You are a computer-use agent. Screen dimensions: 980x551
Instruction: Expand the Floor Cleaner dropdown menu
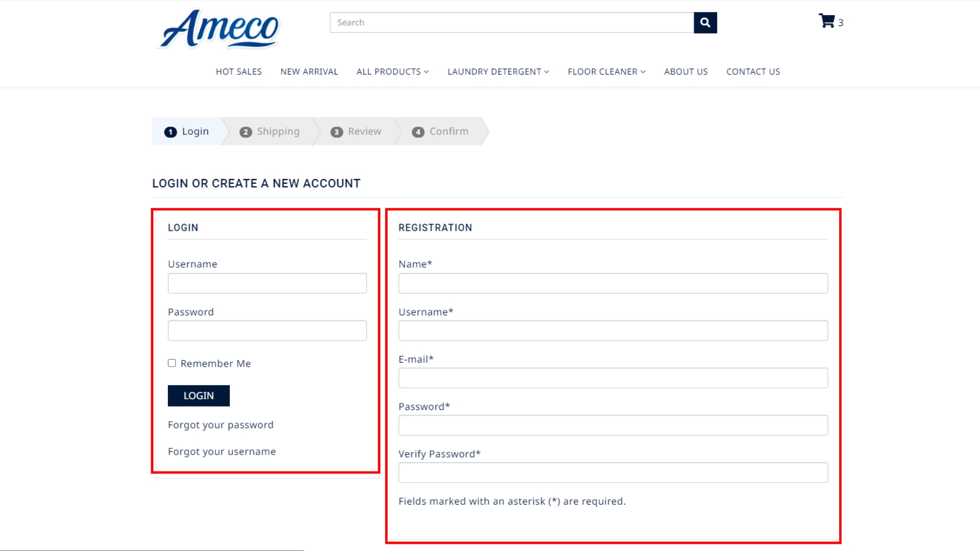click(606, 72)
